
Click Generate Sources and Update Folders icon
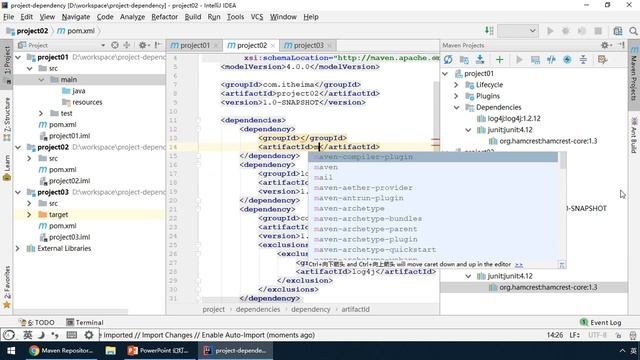coord(464,60)
